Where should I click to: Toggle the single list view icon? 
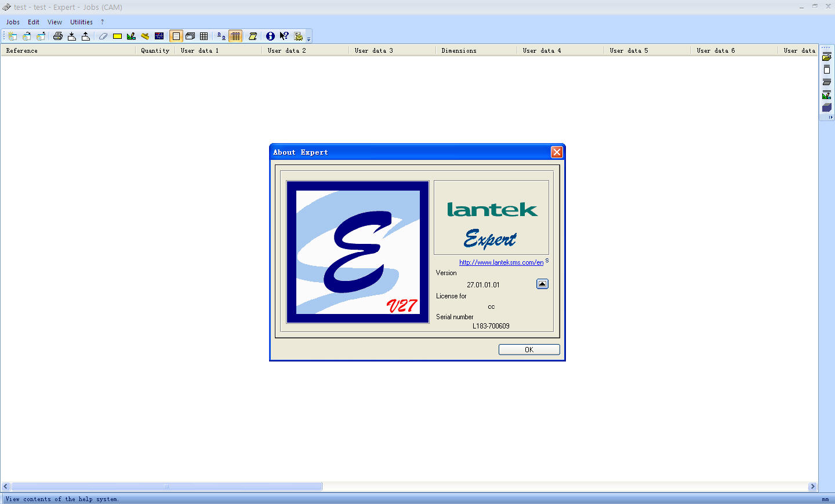[x=176, y=36]
